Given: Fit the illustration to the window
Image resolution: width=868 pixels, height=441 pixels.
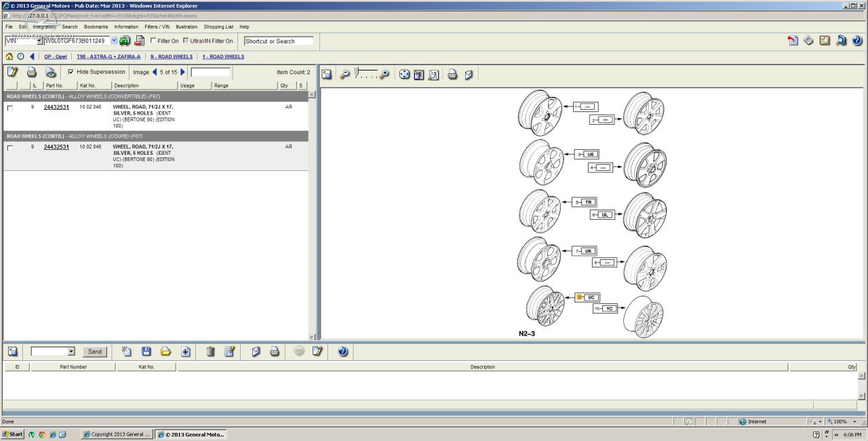Looking at the screenshot, I should coord(405,75).
